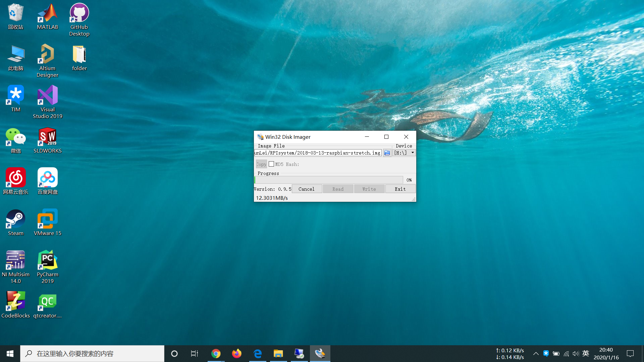Select Write button to flash image

[x=369, y=189]
